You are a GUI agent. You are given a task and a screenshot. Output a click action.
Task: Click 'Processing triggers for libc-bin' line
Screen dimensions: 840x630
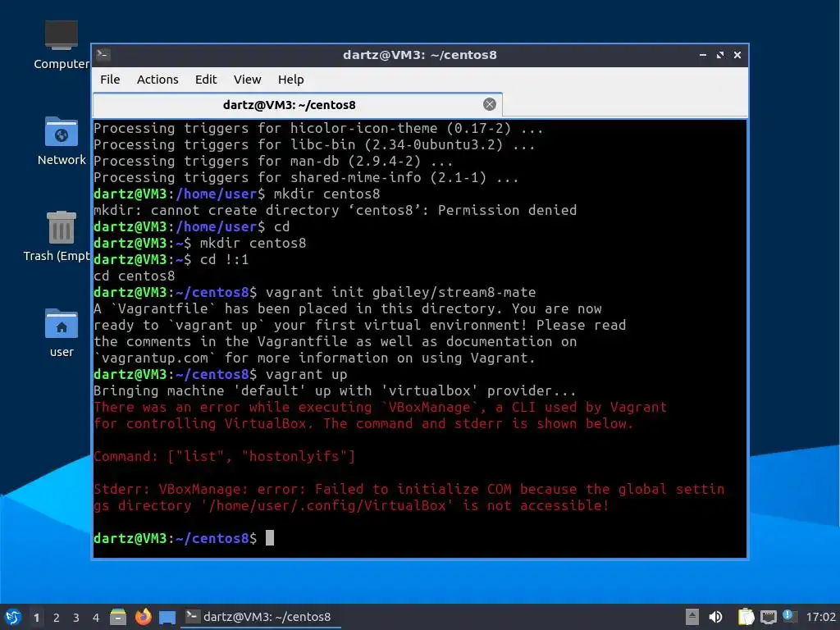314,144
